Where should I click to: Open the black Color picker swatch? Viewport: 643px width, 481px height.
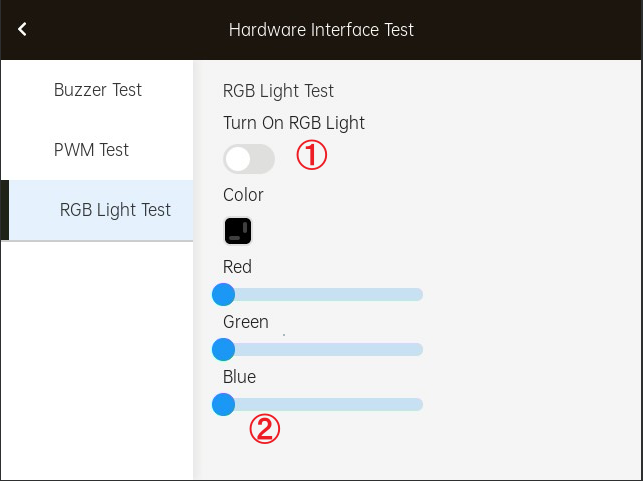238,231
